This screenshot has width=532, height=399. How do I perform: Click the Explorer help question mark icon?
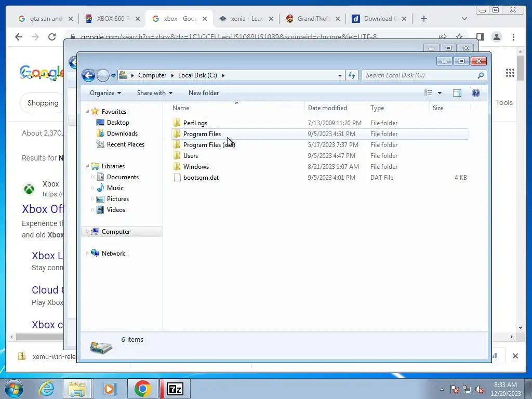pos(476,93)
